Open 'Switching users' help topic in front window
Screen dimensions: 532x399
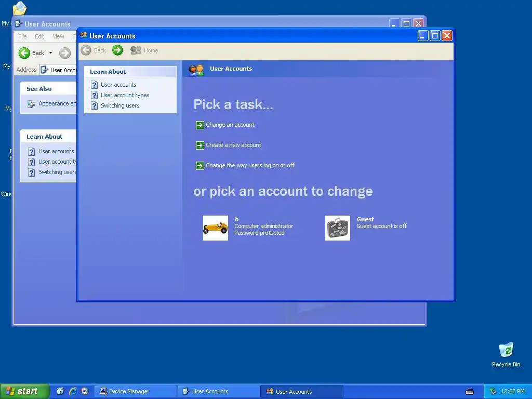point(120,105)
